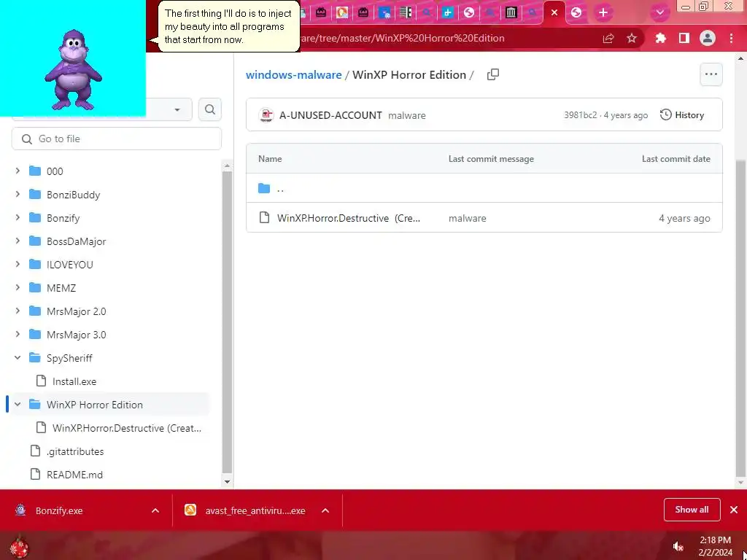Viewport: 747px width, 560px height.
Task: Select the ILOVEYOU folder in the tree
Action: pos(69,264)
